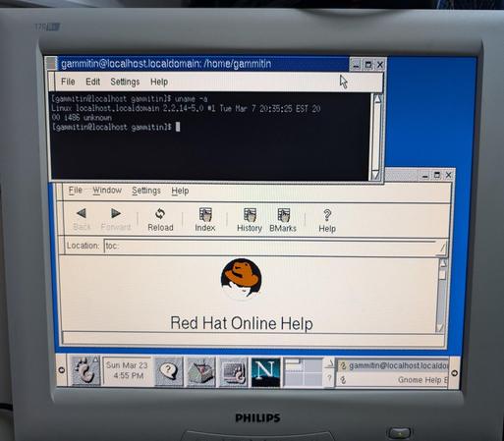Click the Red Hat Online Help heading
Viewport: 504px width, 441px height.
(x=242, y=323)
